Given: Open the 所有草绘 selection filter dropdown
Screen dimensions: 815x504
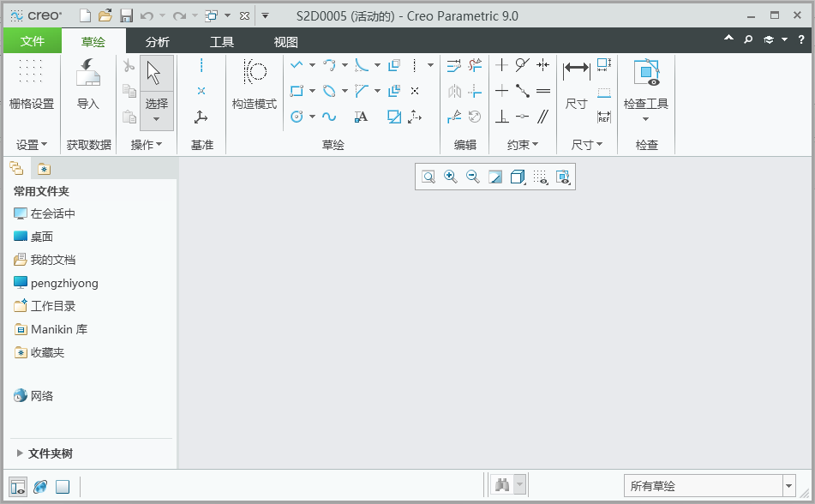Looking at the screenshot, I should [x=788, y=486].
